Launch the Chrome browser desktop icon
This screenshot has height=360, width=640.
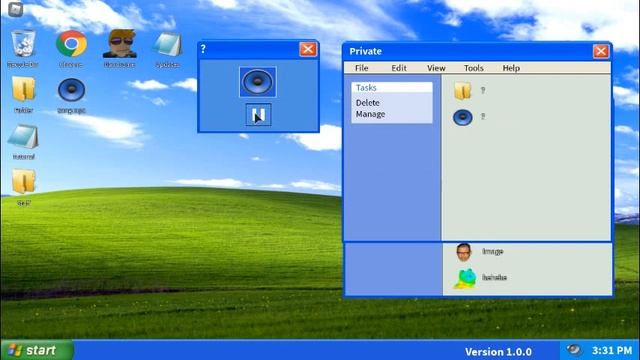point(71,44)
